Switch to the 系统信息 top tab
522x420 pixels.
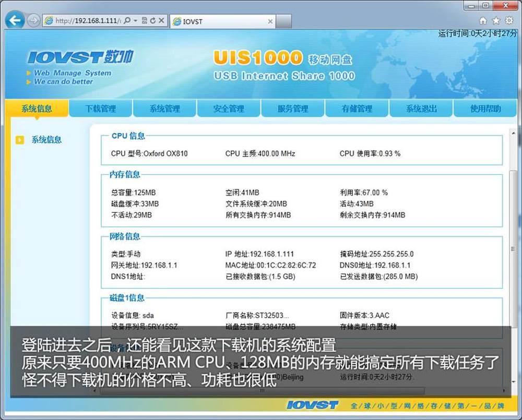click(37, 109)
